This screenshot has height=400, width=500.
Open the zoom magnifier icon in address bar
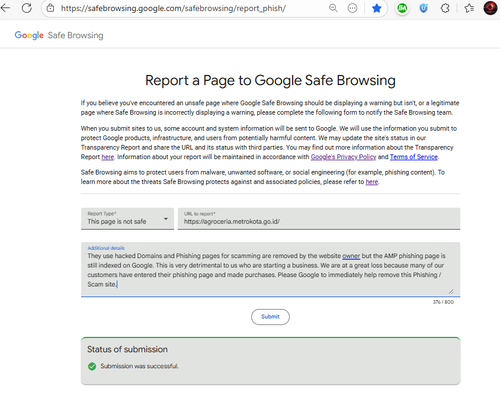tap(333, 8)
